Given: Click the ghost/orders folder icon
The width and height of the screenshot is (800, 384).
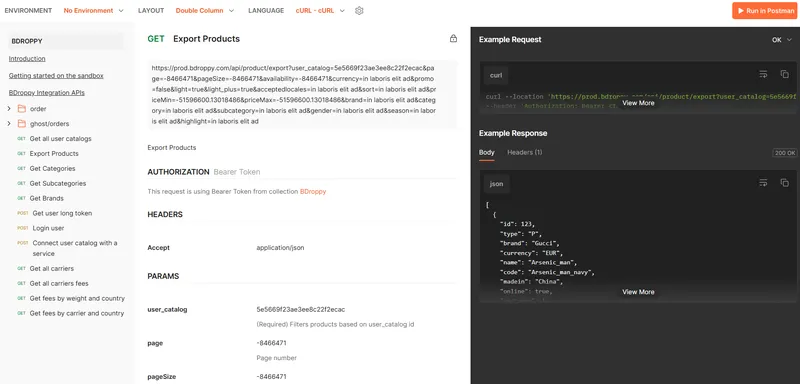Looking at the screenshot, I should coord(21,123).
